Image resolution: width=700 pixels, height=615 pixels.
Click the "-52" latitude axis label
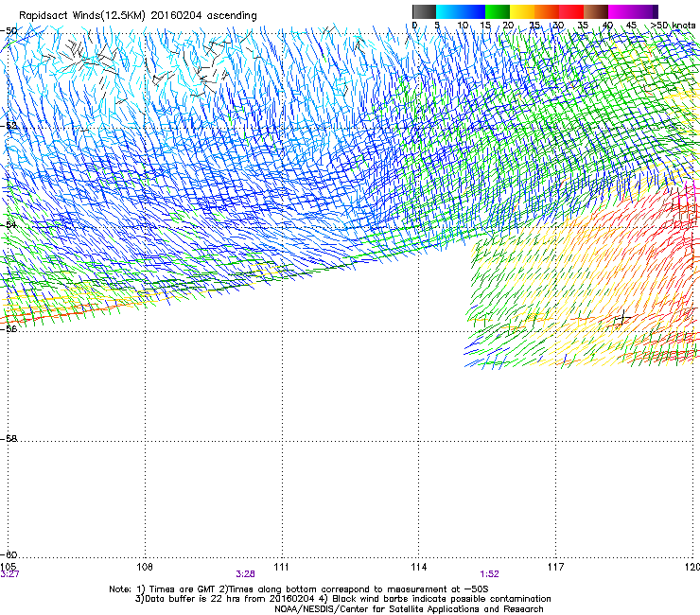[x=9, y=126]
